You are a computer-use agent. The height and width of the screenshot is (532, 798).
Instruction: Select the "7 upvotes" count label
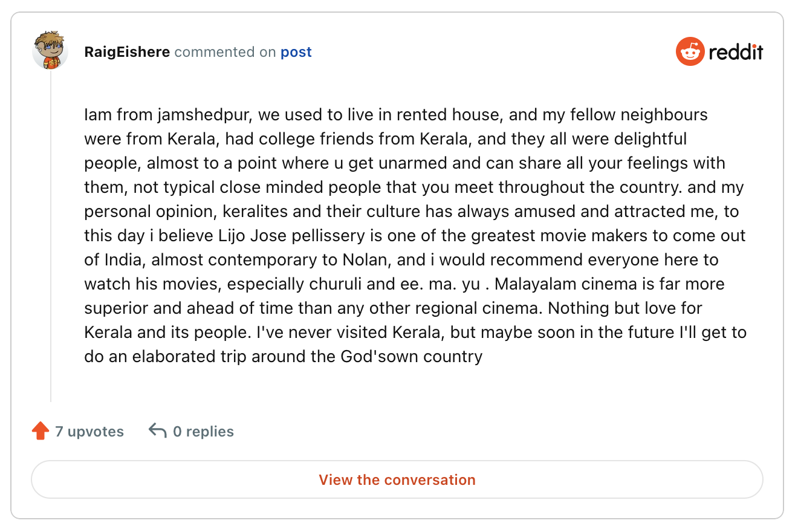(x=89, y=432)
